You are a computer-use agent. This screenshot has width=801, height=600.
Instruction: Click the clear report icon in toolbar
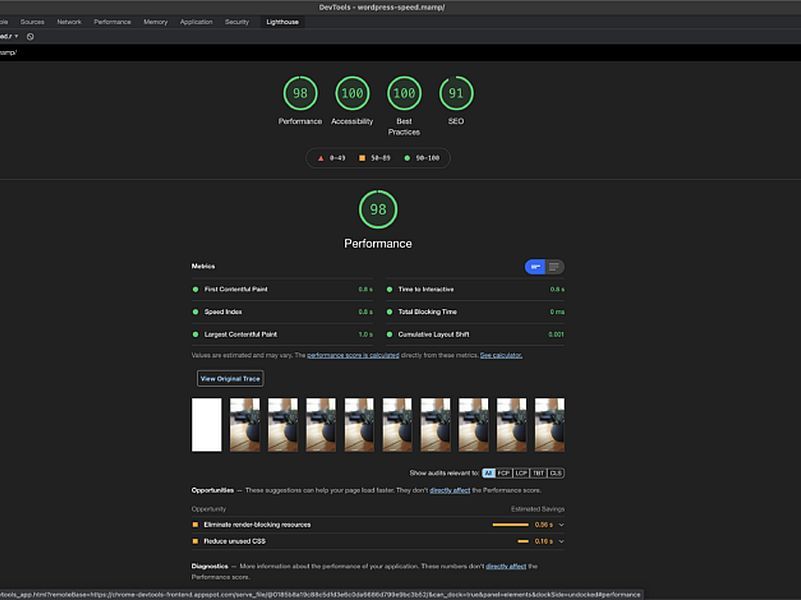30,36
